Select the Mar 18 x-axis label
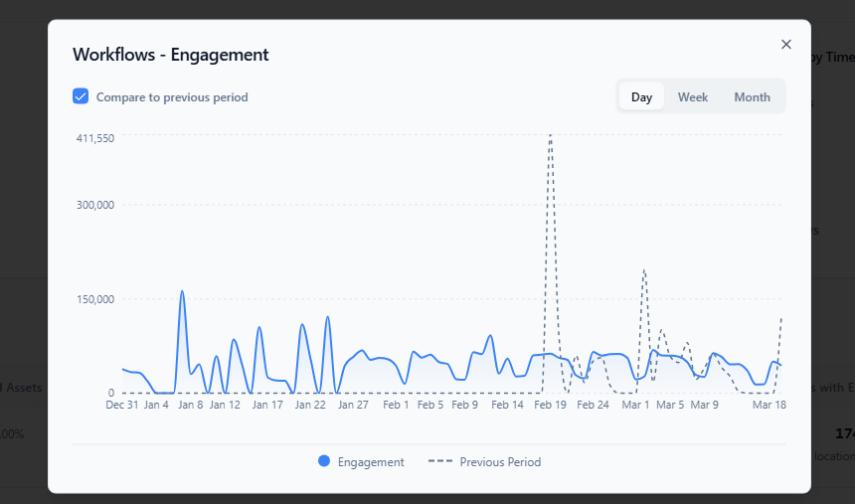The height and width of the screenshot is (504, 855). click(x=769, y=405)
